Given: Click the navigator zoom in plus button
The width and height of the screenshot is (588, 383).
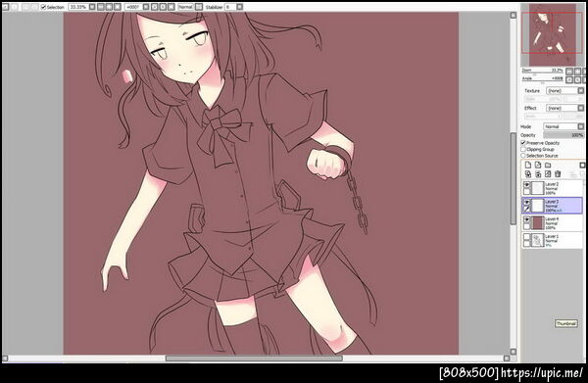Looking at the screenshot, I should (577, 72).
